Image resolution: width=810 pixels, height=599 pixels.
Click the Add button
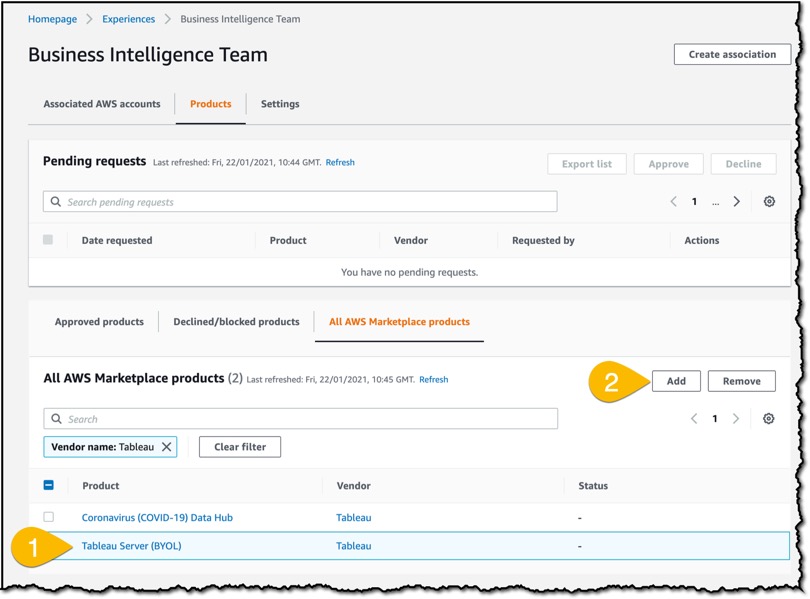coord(676,381)
